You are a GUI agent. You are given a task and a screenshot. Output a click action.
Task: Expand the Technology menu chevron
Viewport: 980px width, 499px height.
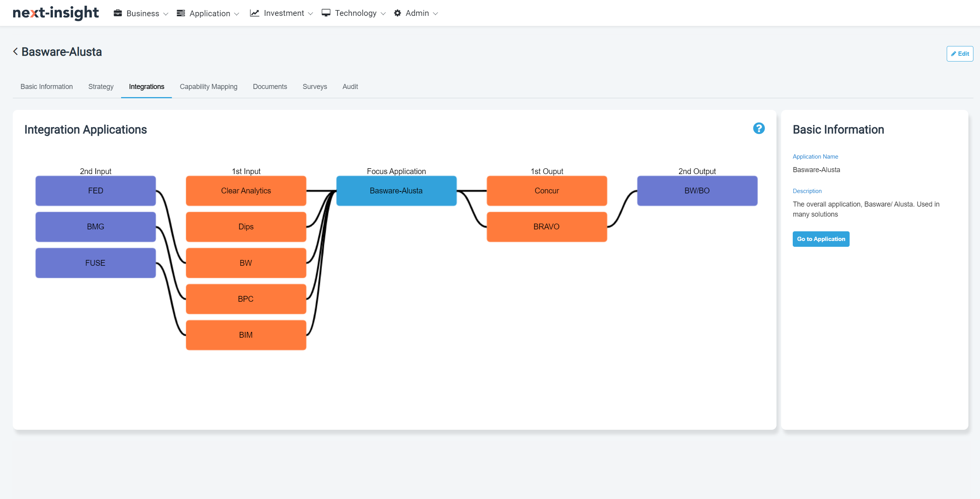383,14
